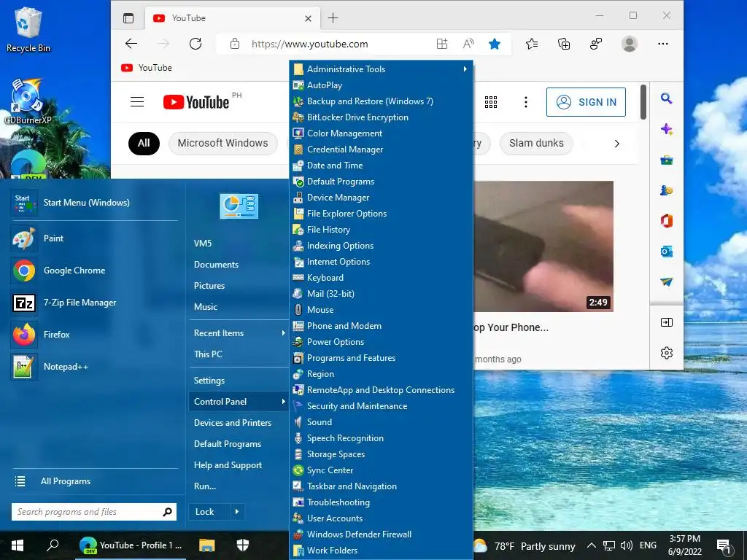Open the Edge sidebar Games icon
Viewport: 747px width, 560px height.
[666, 190]
